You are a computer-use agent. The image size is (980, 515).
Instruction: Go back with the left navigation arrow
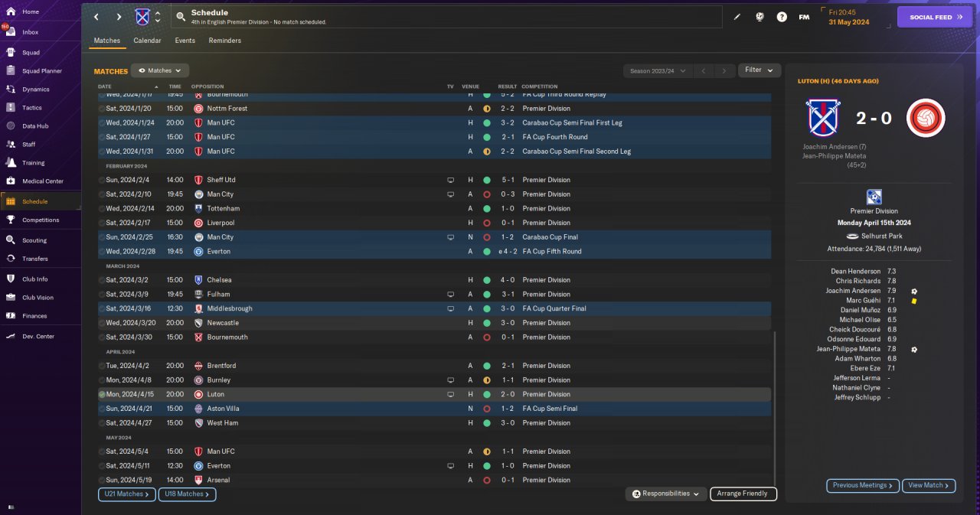[x=96, y=17]
